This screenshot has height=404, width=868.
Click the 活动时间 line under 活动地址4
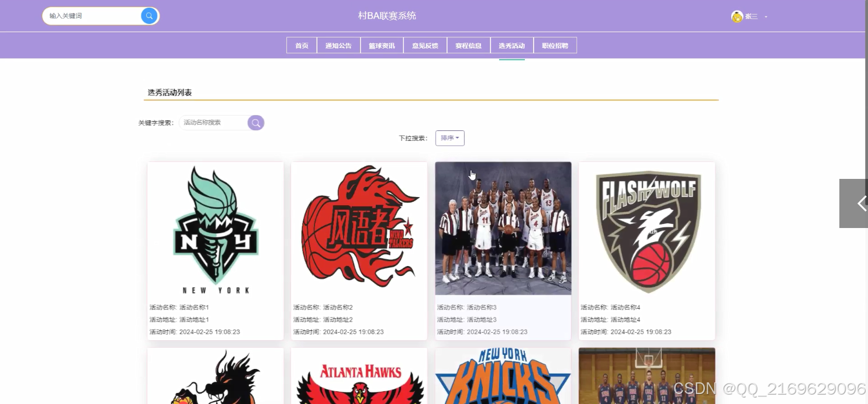626,332
